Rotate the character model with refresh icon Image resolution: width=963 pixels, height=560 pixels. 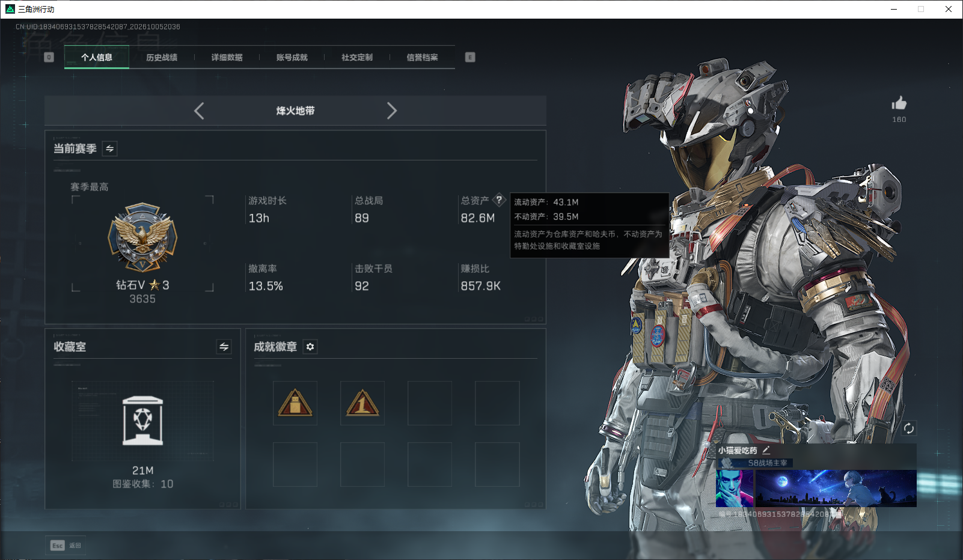coord(909,428)
